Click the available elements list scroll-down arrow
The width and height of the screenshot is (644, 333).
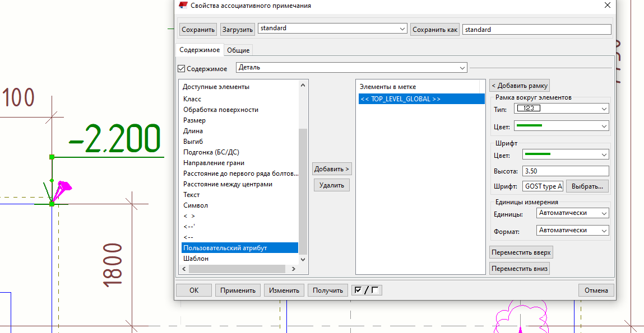coord(303,259)
